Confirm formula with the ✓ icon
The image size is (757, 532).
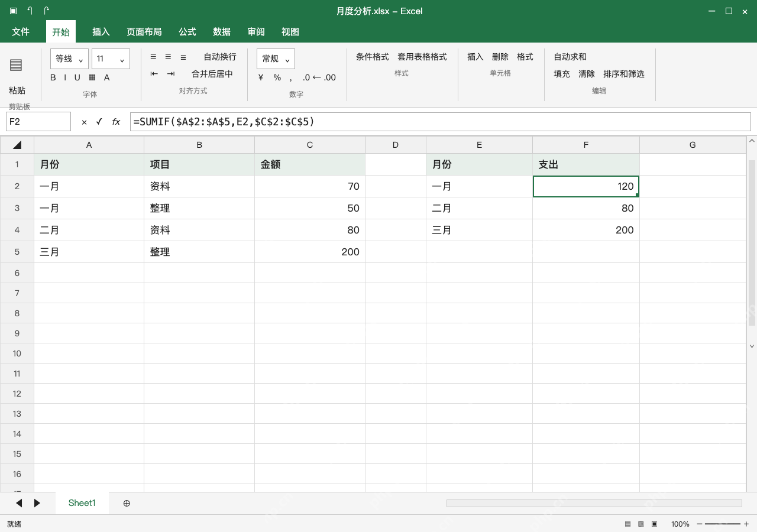[99, 122]
